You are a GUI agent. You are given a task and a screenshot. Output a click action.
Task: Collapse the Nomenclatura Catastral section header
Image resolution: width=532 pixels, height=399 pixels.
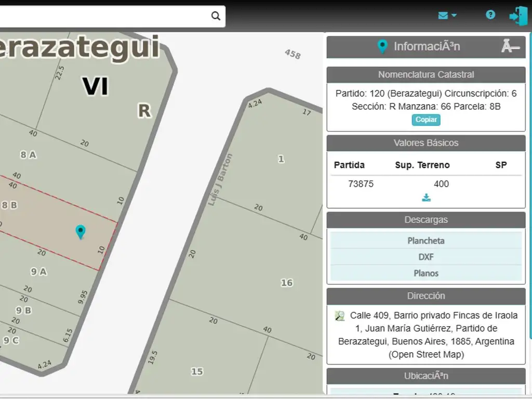pyautogui.click(x=426, y=75)
